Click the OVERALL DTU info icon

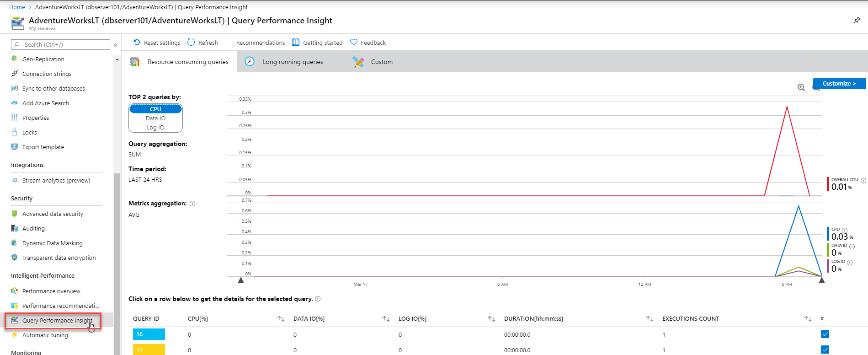pyautogui.click(x=863, y=181)
